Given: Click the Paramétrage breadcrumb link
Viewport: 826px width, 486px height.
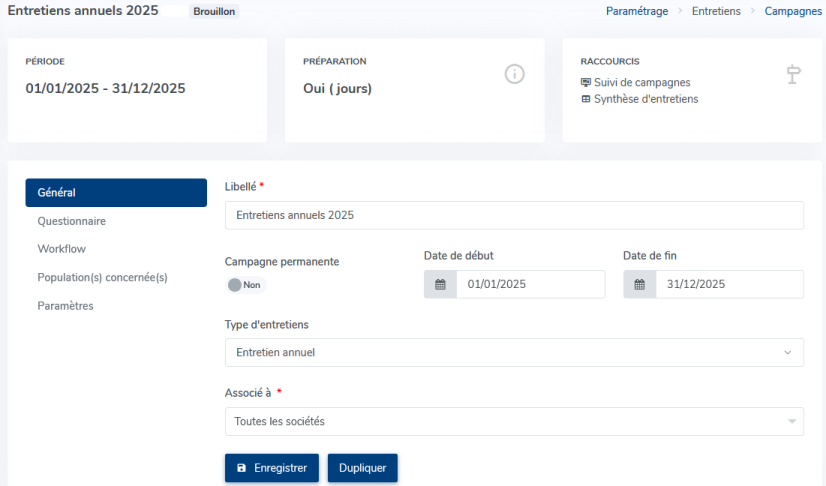Looking at the screenshot, I should [637, 11].
